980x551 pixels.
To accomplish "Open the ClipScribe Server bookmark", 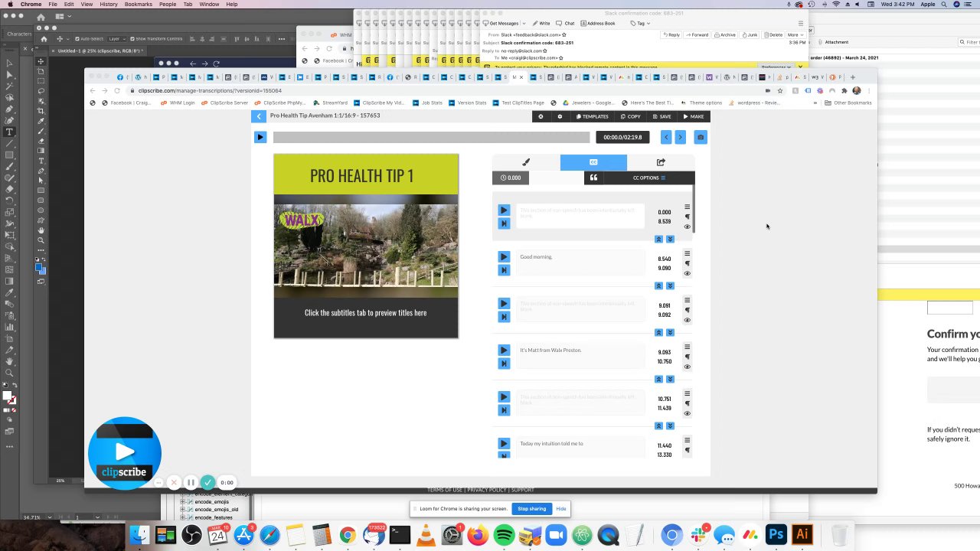I will (225, 103).
